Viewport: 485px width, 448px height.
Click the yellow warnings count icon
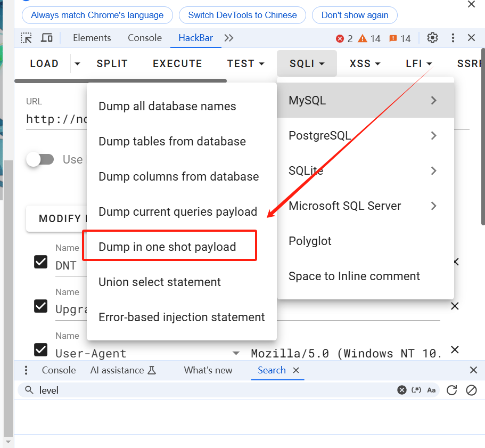(x=363, y=39)
